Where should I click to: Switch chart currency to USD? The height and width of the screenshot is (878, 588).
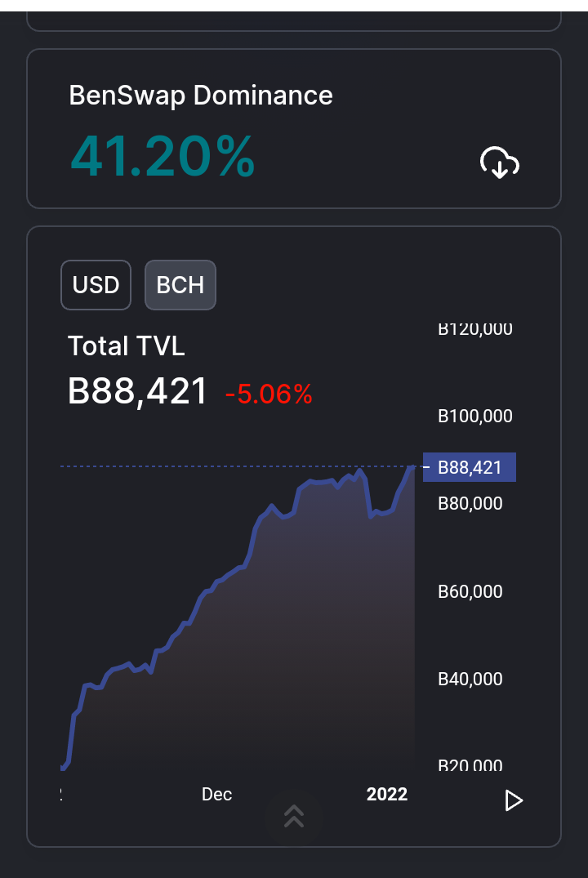tap(96, 285)
